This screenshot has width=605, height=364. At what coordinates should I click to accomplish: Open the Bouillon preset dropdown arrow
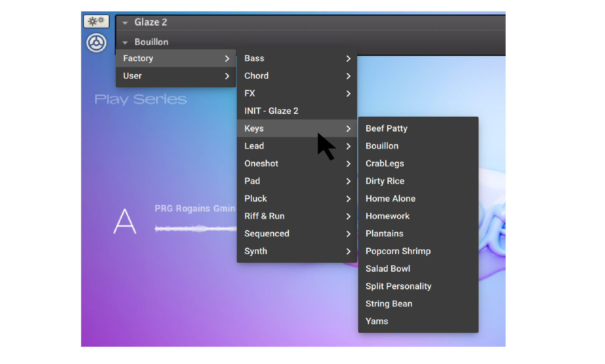coord(125,42)
